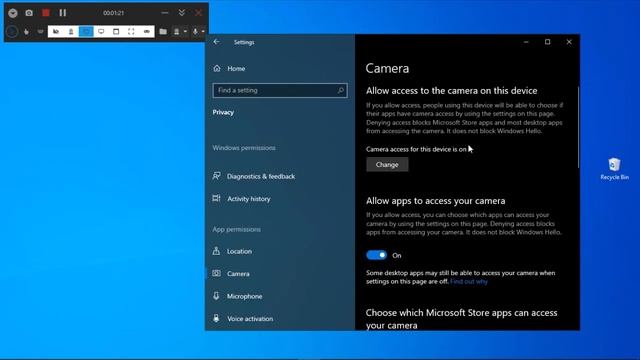The width and height of the screenshot is (640, 360).
Task: Click the video camera mode icon in recorder
Action: (56, 31)
